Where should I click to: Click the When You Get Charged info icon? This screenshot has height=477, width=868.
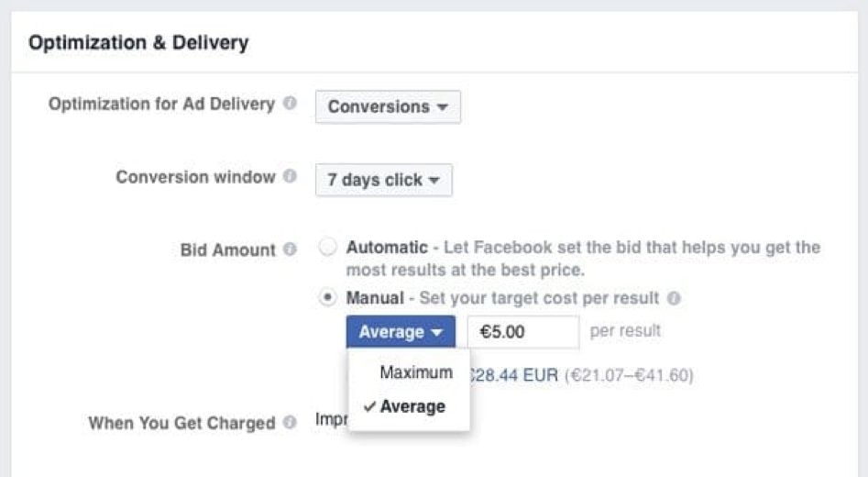(x=290, y=423)
